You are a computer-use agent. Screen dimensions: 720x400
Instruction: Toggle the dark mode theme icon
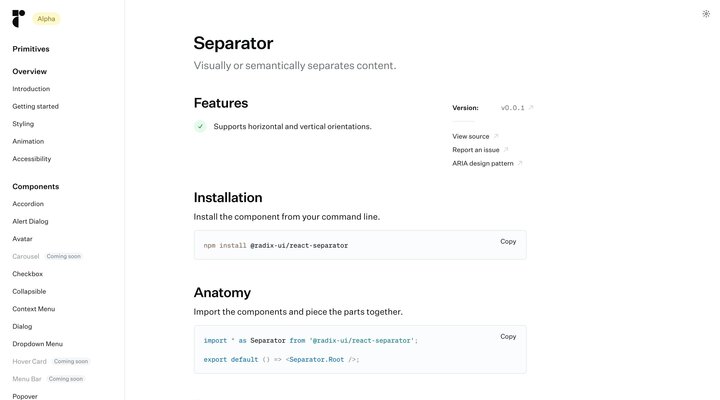click(x=706, y=14)
